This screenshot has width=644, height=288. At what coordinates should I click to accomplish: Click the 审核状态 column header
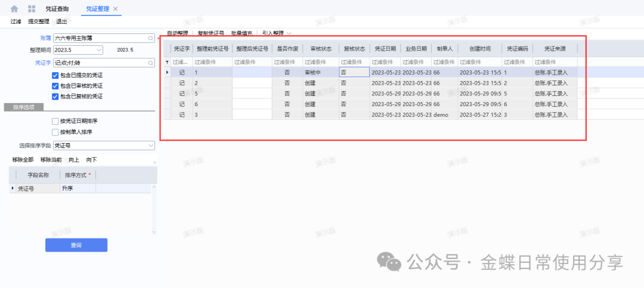tap(321, 49)
